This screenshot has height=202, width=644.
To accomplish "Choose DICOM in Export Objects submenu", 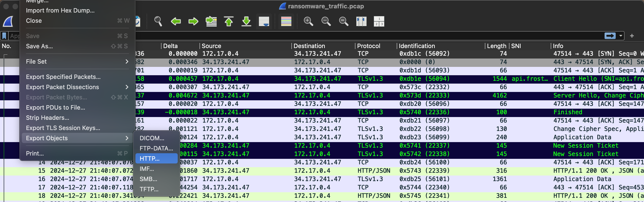I will (x=157, y=138).
